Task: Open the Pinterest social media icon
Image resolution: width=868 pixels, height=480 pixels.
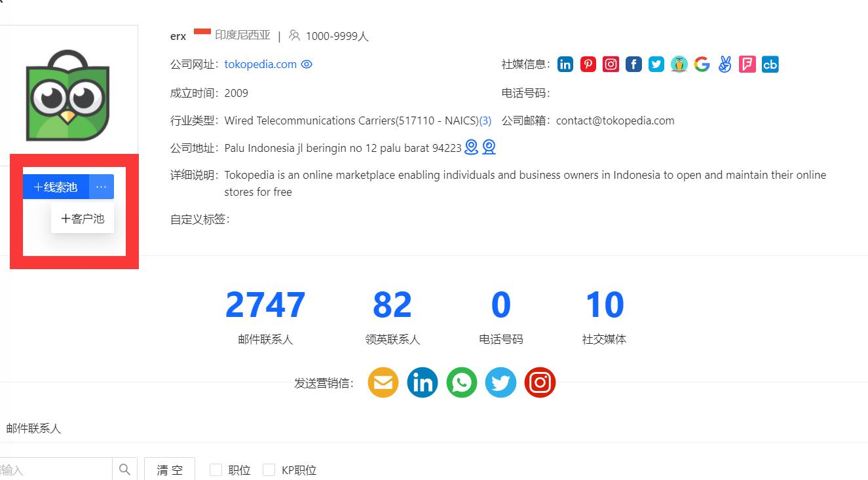Action: pyautogui.click(x=588, y=64)
